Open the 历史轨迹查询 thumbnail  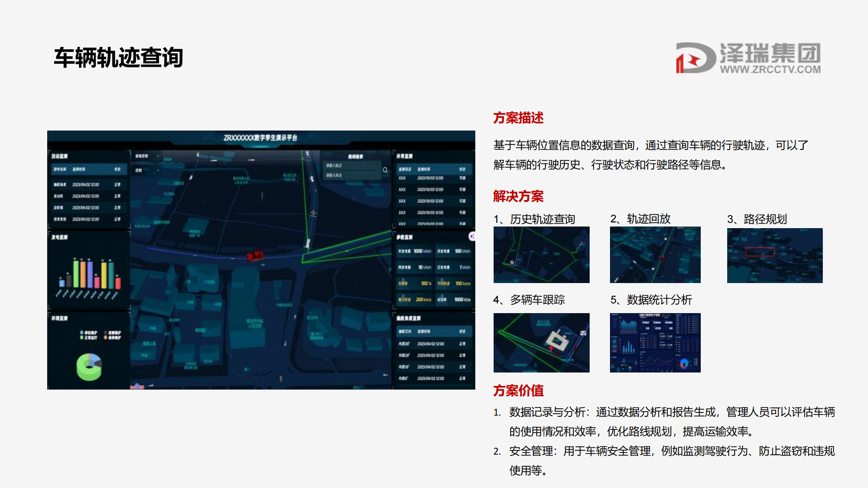click(x=541, y=255)
